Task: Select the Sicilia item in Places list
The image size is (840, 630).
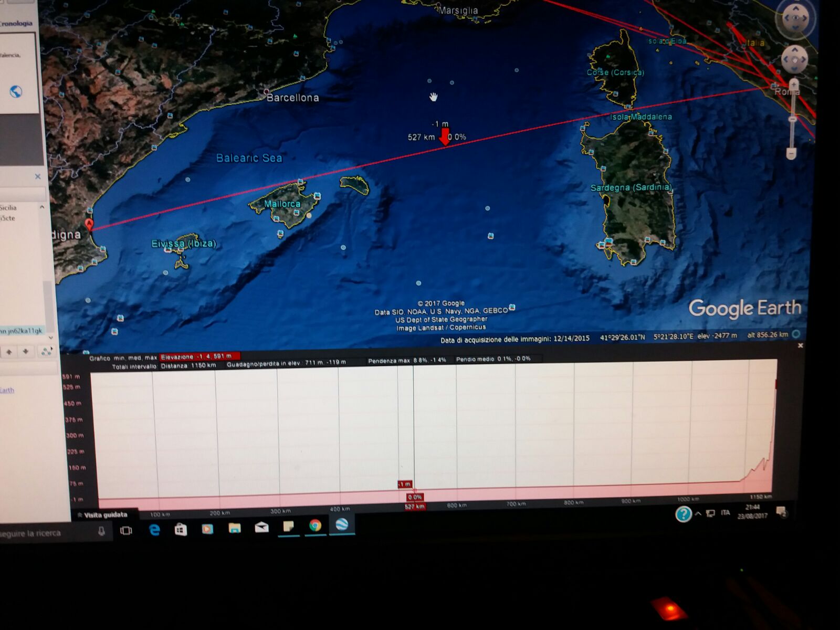Action: (x=8, y=208)
